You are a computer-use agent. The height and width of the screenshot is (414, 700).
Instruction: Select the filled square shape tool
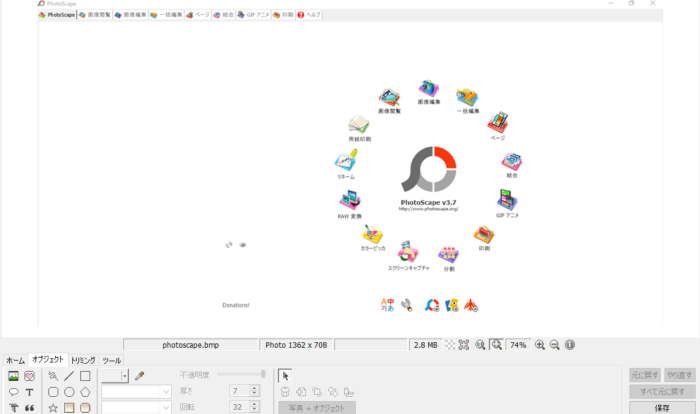(69, 408)
